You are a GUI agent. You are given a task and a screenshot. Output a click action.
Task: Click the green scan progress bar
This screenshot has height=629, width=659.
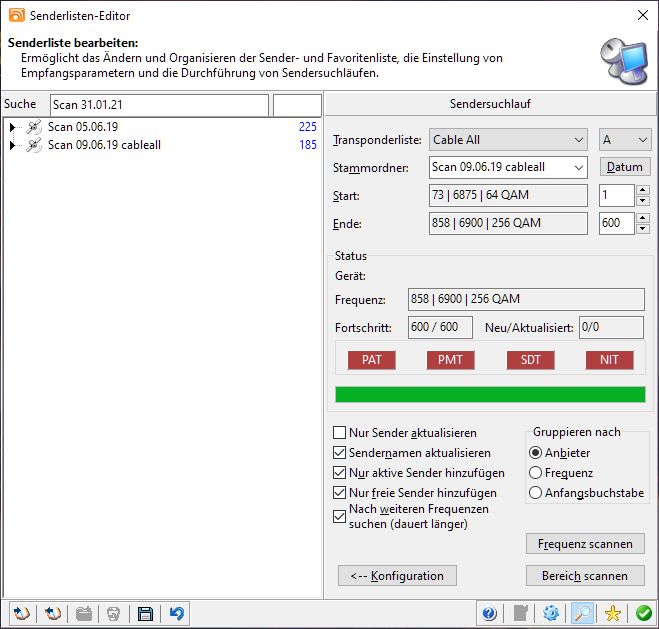(x=489, y=394)
